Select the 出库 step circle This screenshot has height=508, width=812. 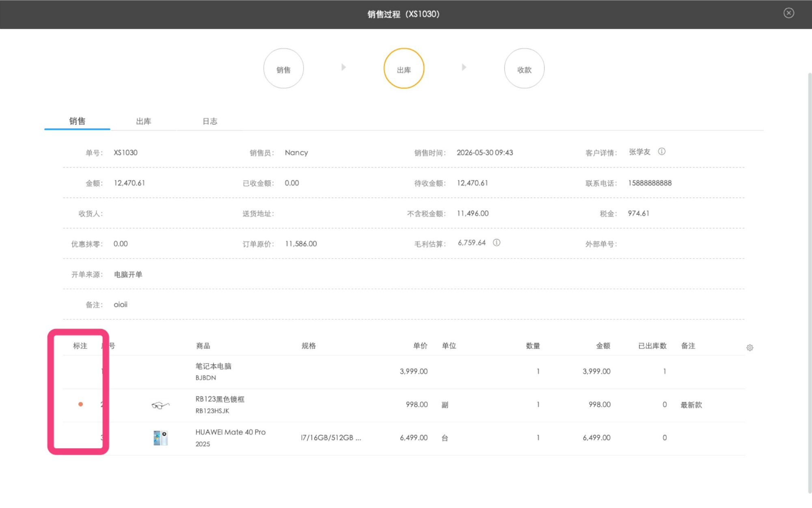click(x=404, y=68)
